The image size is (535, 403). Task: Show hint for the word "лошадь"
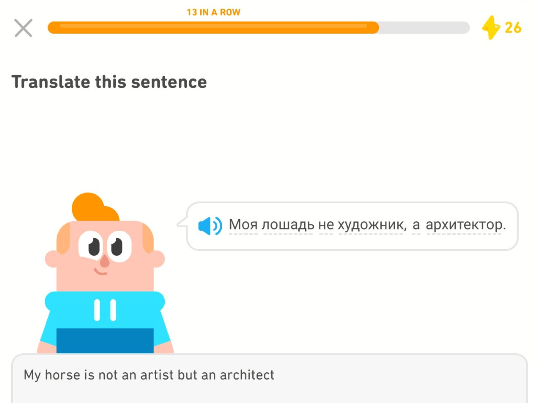click(x=288, y=225)
